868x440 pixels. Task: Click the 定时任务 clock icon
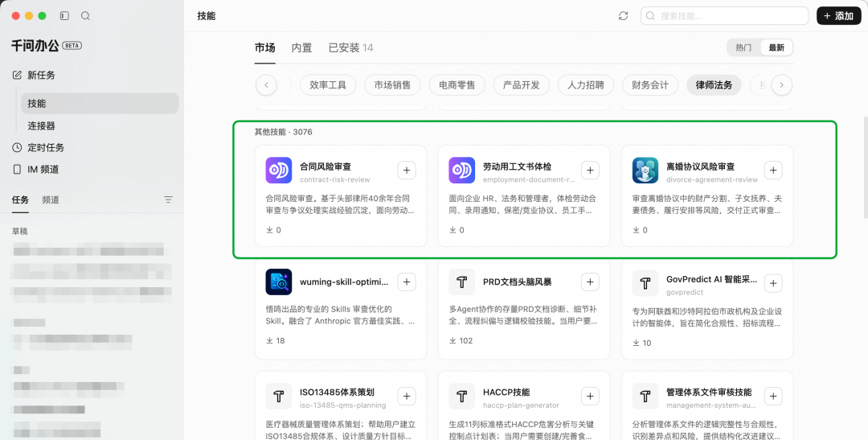click(17, 147)
